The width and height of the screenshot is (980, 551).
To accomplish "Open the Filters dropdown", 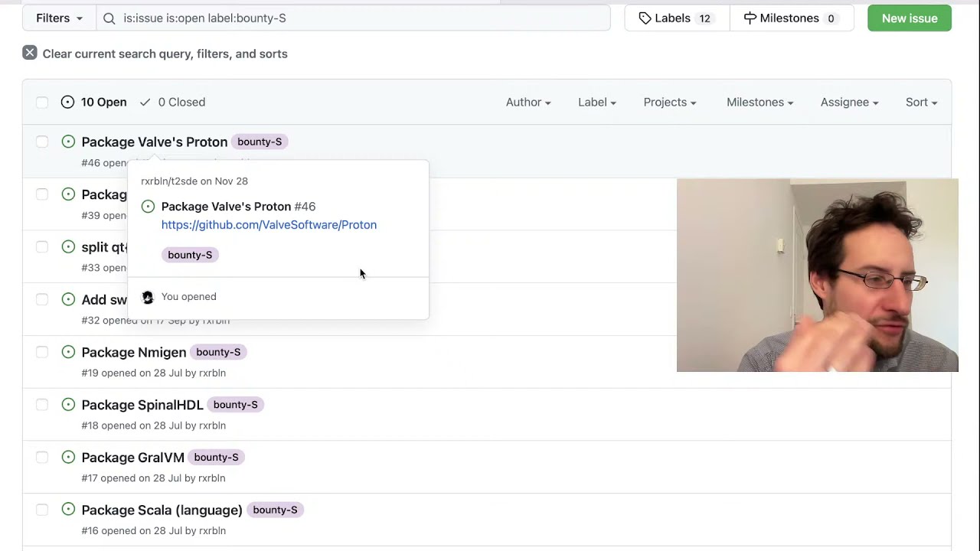I will 59,18.
